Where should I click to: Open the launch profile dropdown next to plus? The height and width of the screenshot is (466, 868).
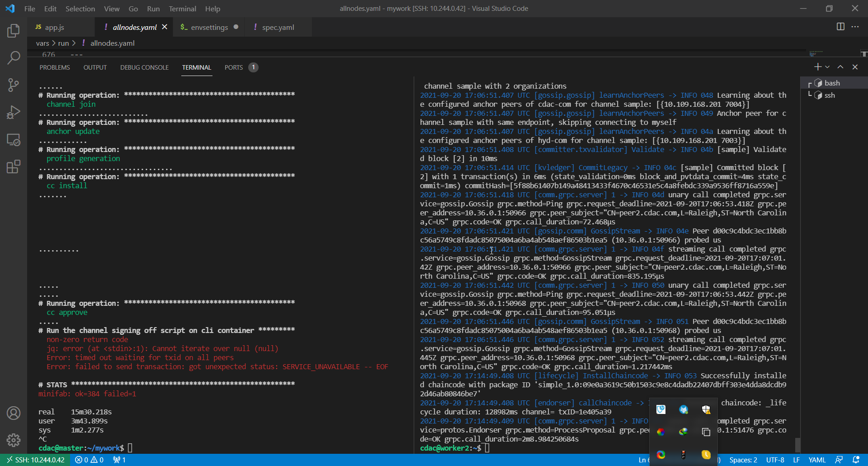point(827,67)
